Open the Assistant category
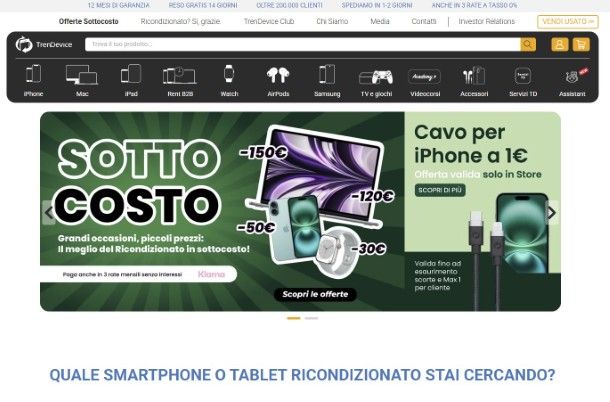 coord(572,81)
